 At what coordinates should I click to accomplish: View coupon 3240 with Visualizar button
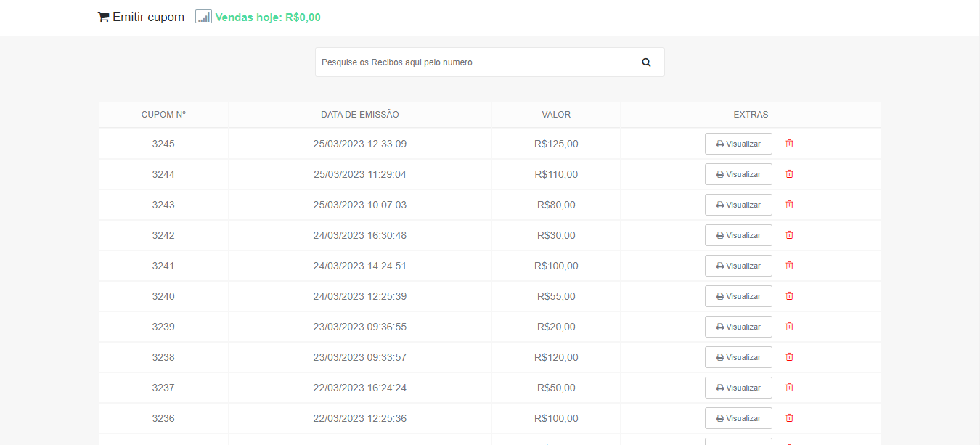(x=738, y=296)
